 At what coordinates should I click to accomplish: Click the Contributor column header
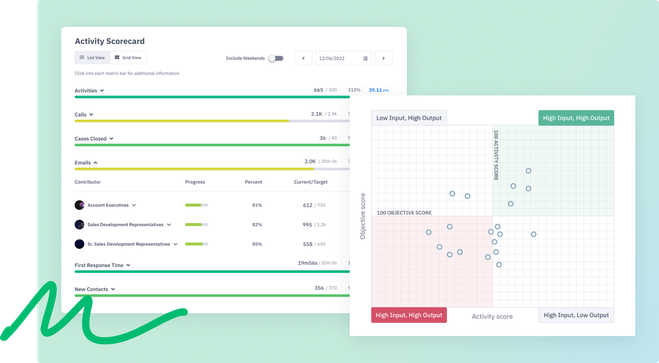[88, 182]
